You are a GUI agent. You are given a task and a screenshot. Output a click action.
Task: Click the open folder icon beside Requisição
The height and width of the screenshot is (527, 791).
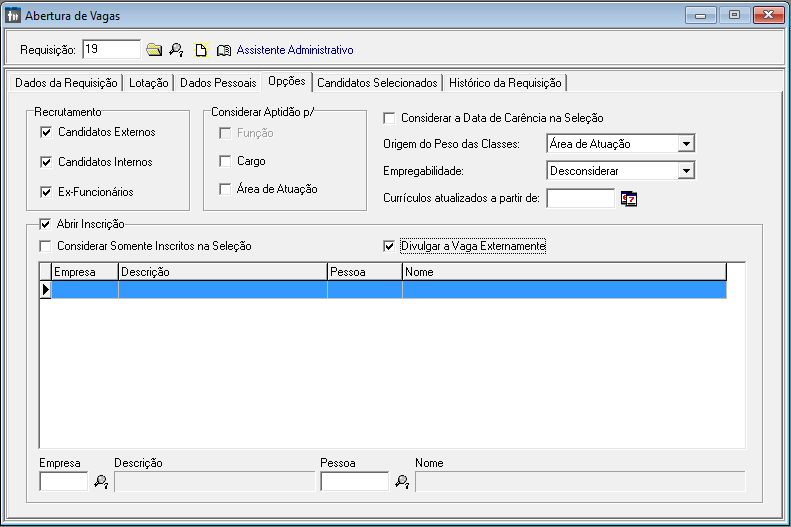point(153,49)
